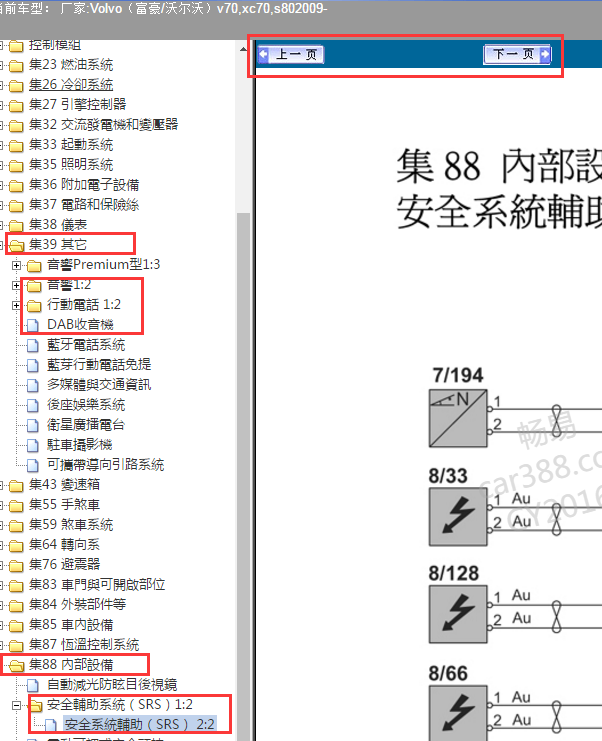The width and height of the screenshot is (602, 741).
Task: Click the folder icon of 音響Premium型1:3
Action: tap(34, 266)
